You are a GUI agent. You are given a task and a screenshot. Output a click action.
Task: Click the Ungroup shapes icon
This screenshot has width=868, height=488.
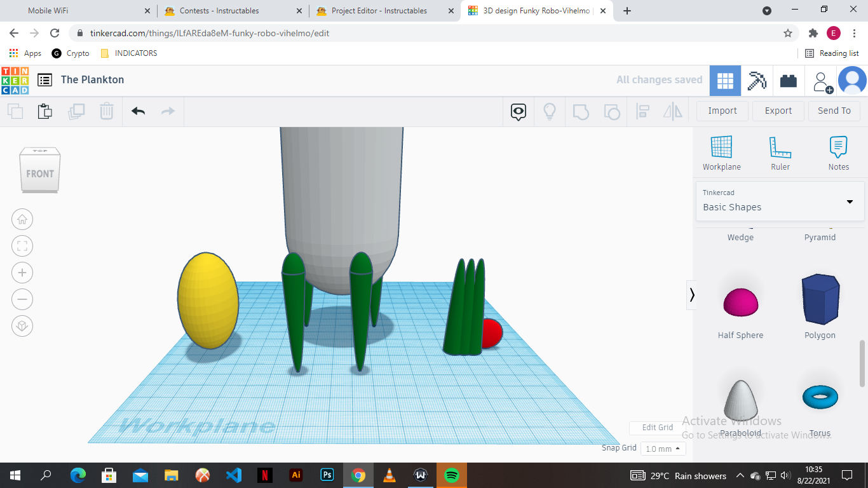tap(612, 112)
